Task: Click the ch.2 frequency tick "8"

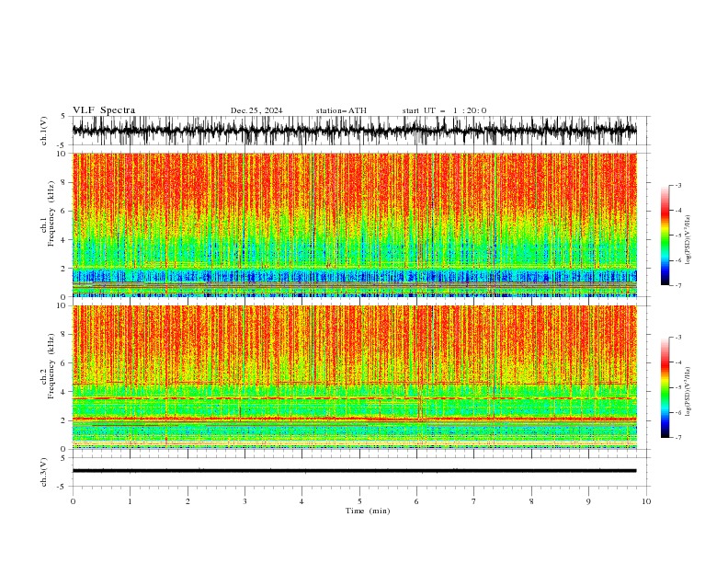Action: point(64,335)
